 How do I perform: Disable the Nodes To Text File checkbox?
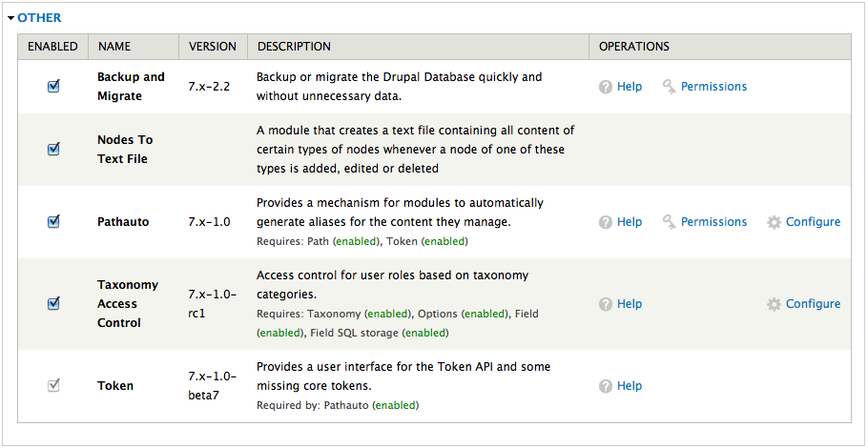[53, 149]
